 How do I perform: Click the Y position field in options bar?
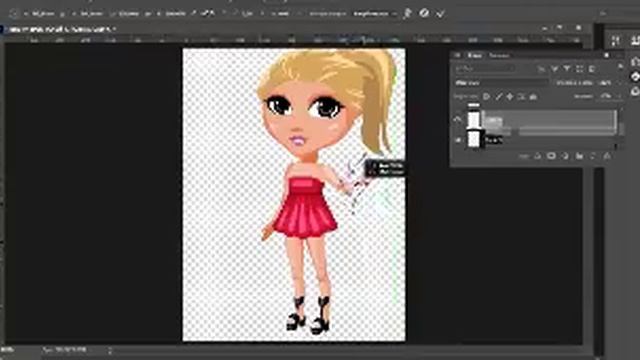point(91,13)
